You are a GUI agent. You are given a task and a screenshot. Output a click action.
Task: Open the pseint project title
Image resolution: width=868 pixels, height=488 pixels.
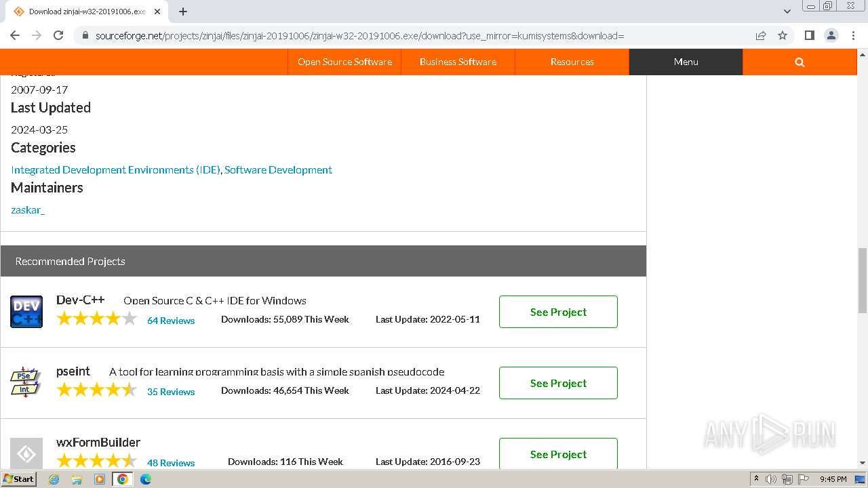click(x=73, y=371)
